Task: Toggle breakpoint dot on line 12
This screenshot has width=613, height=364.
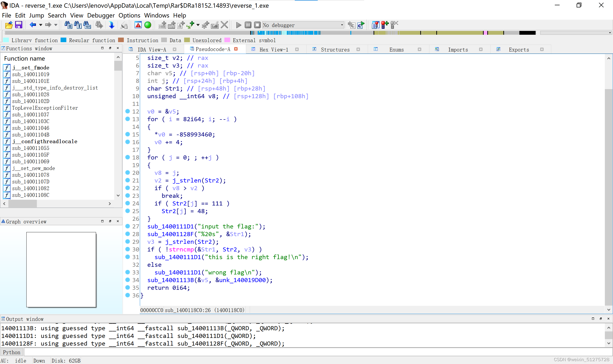Action: (x=127, y=111)
